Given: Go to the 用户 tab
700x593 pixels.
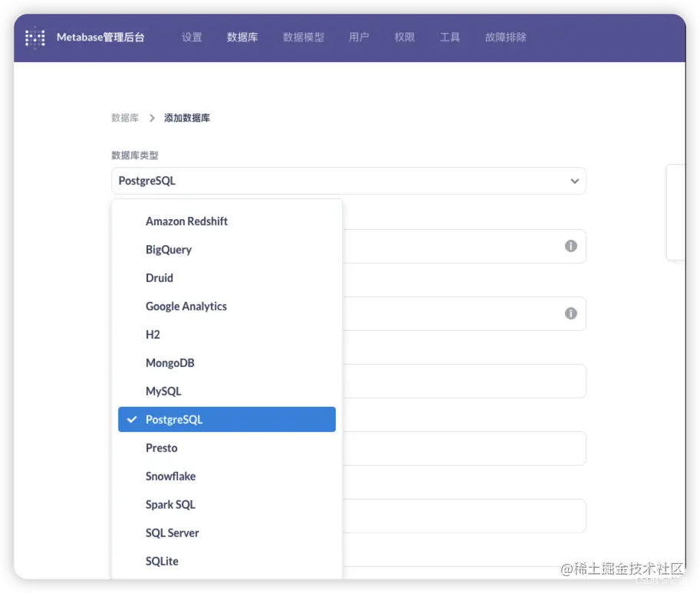Looking at the screenshot, I should point(359,37).
